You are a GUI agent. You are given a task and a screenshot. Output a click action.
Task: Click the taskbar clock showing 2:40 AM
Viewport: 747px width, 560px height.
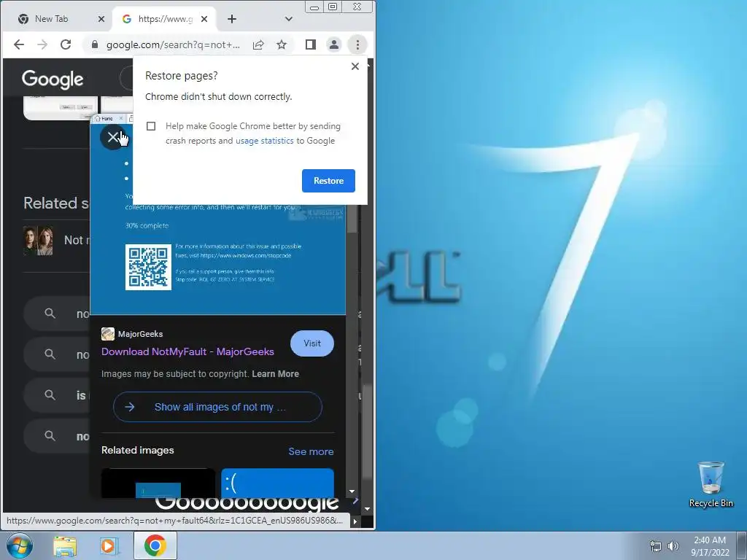click(710, 546)
